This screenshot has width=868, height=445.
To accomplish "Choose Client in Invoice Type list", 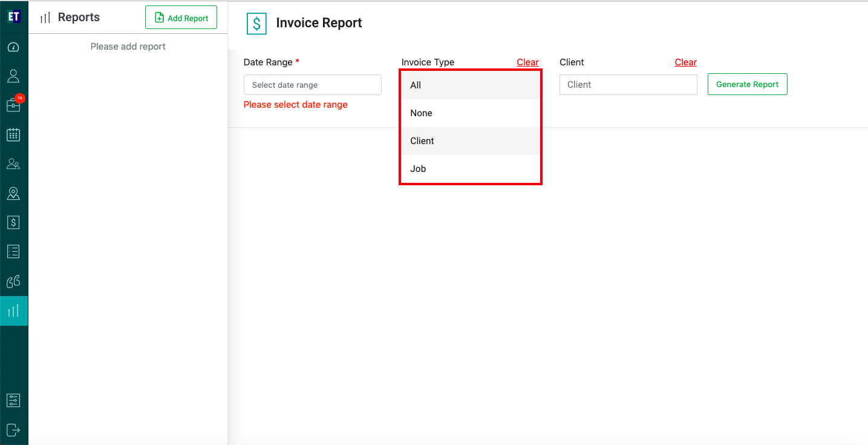I will pos(471,141).
